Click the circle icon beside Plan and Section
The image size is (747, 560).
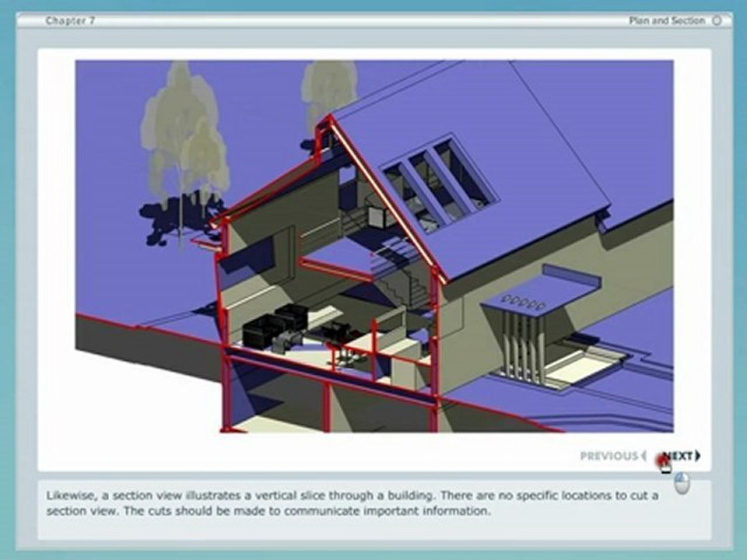(x=717, y=20)
